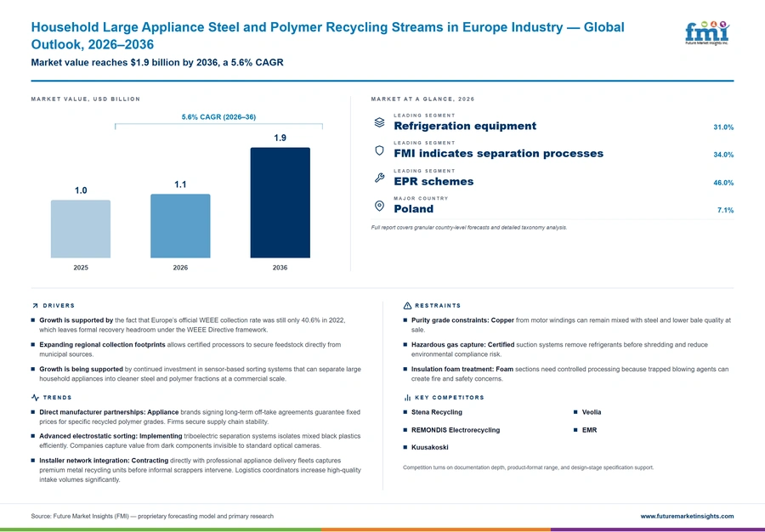Image resolution: width=765 pixels, height=532 pixels.
Task: Click the EMR competitor entry
Action: click(x=589, y=430)
